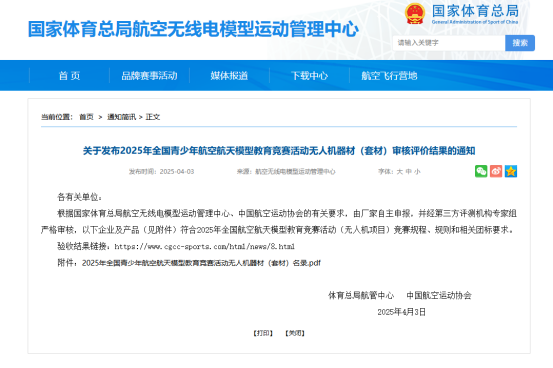Click the national emblem logo
Viewport: 553px width, 368px height.
[x=415, y=14]
